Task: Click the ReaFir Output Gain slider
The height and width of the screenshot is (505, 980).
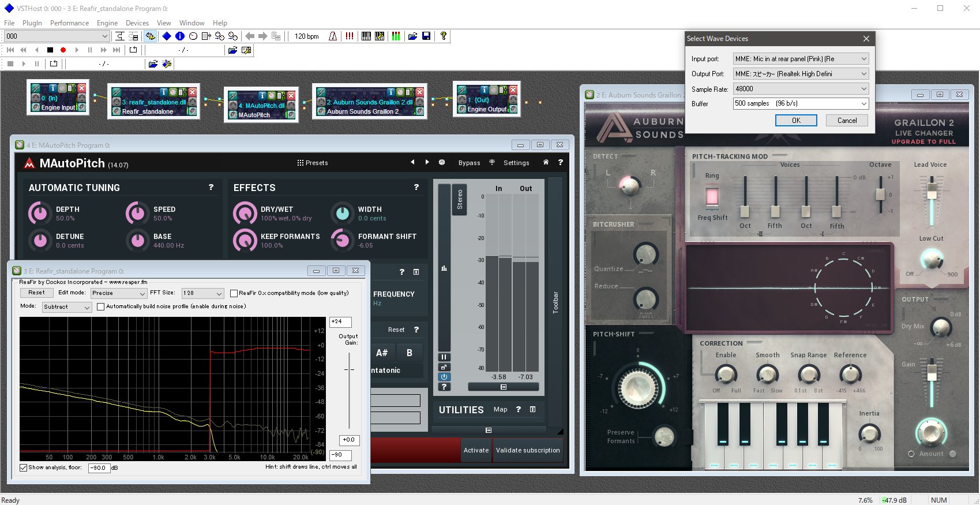Action: 349,369
